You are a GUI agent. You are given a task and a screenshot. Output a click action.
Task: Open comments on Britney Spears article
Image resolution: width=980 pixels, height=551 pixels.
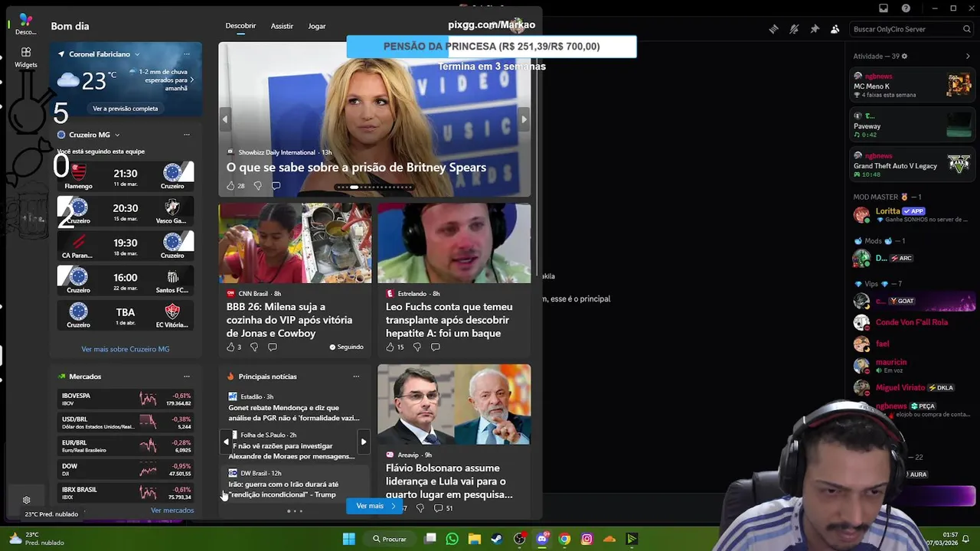[x=276, y=186]
